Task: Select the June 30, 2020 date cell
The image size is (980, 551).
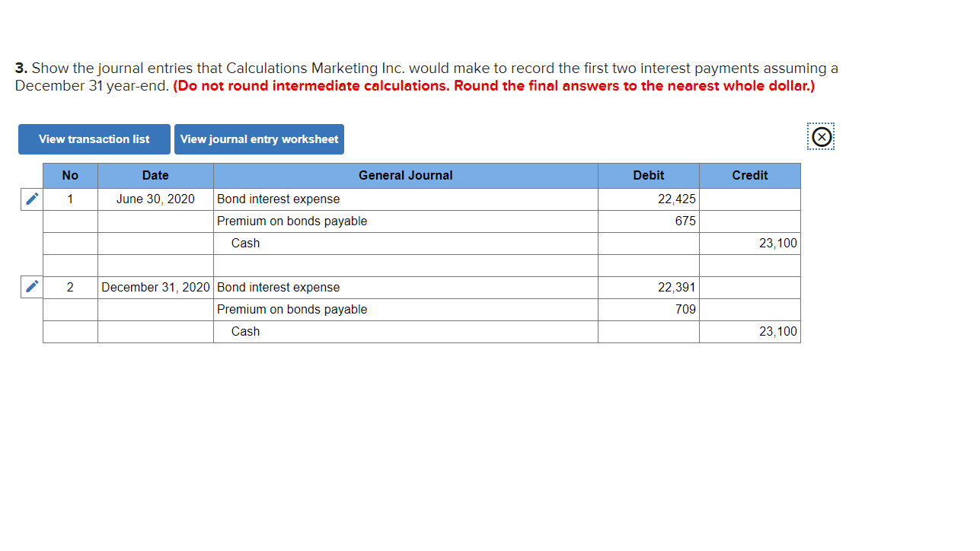Action: click(155, 199)
